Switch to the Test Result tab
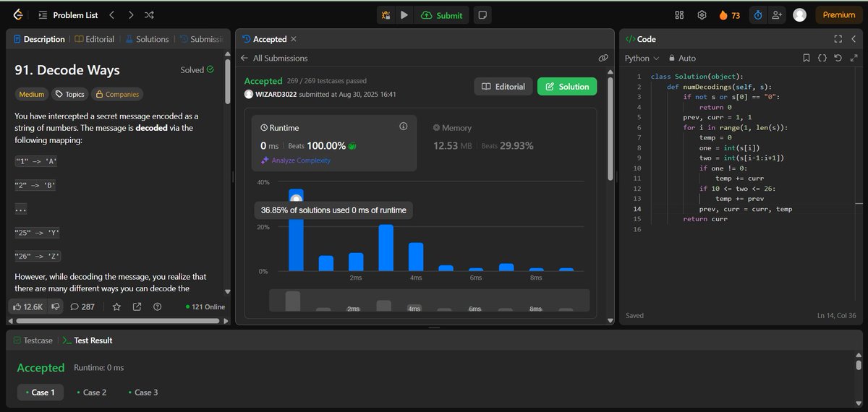 88,340
